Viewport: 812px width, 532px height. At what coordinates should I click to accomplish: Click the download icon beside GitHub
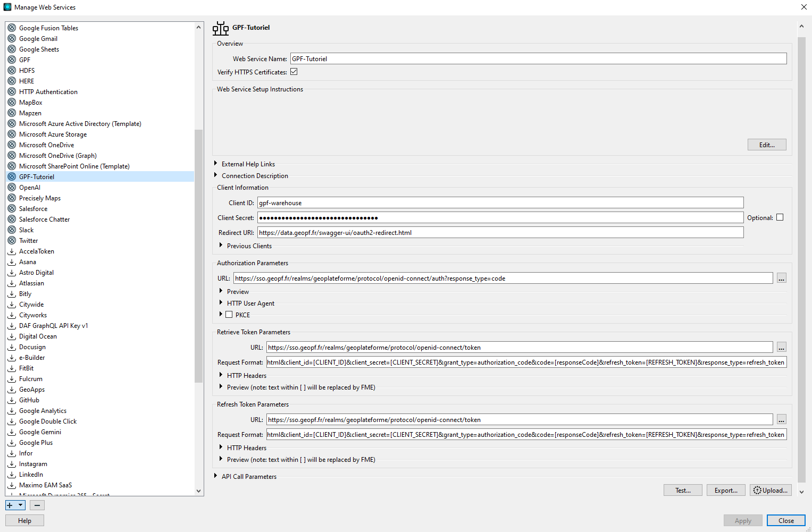pos(12,400)
